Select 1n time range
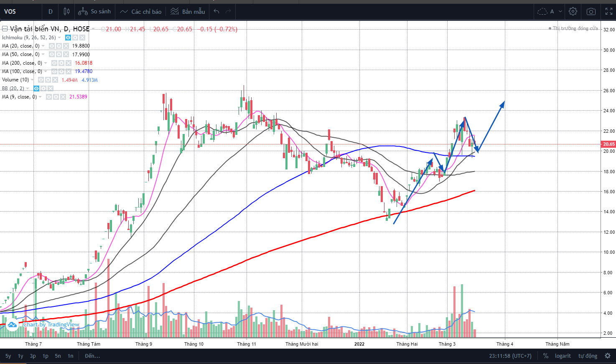This screenshot has height=364, width=616. coord(71,356)
